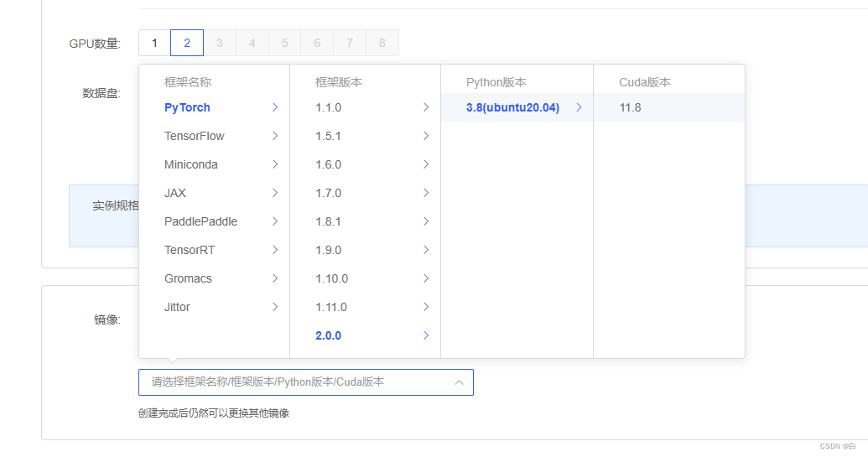The width and height of the screenshot is (868, 457).
Task: Expand arrow next to version 1.8.1
Action: tap(426, 221)
